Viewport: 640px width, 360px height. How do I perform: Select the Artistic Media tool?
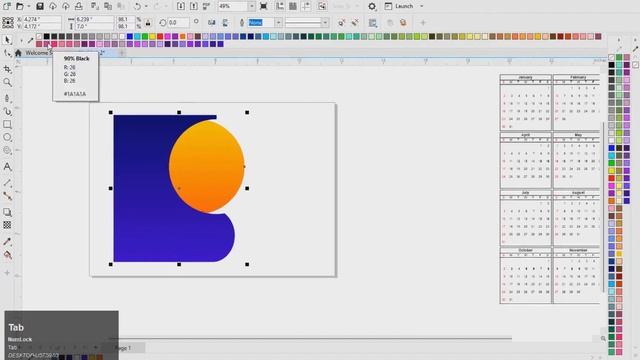7,111
